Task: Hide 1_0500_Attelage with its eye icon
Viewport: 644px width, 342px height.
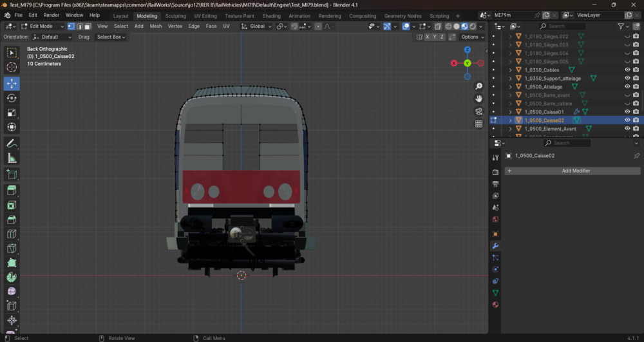Action: click(x=627, y=87)
